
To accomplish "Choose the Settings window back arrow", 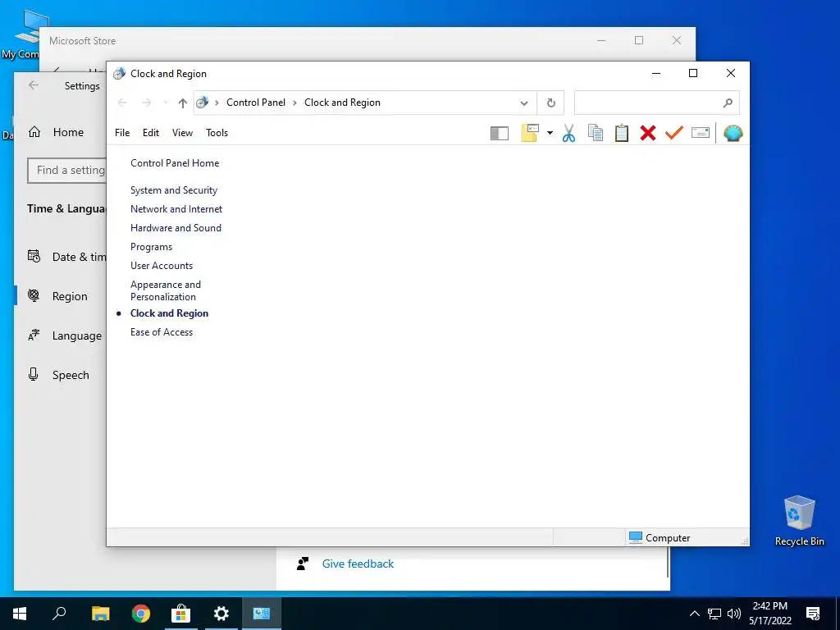I will click(34, 85).
